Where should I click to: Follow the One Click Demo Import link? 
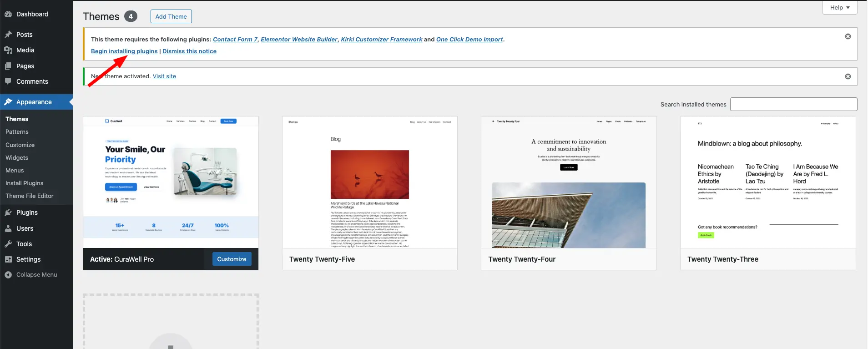469,40
